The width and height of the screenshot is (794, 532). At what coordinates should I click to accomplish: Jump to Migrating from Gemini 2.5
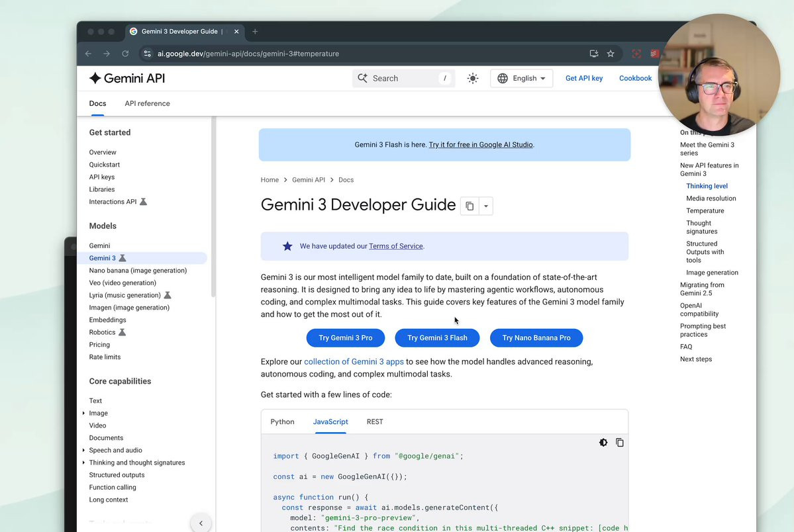[702, 289]
